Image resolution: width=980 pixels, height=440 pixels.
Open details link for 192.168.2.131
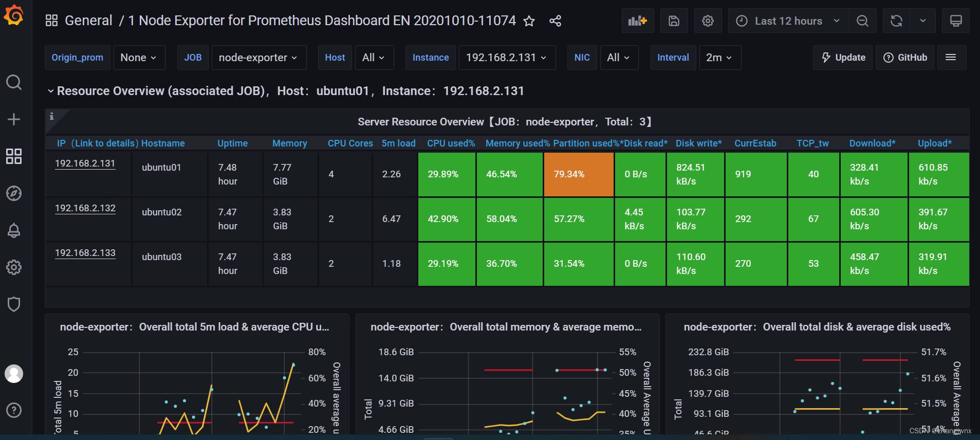tap(85, 163)
